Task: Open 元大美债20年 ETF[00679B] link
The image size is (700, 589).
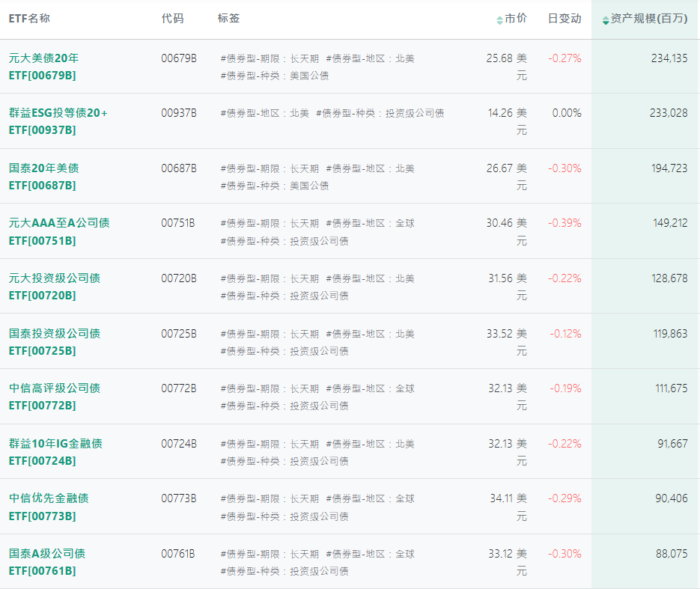Action: (43, 67)
